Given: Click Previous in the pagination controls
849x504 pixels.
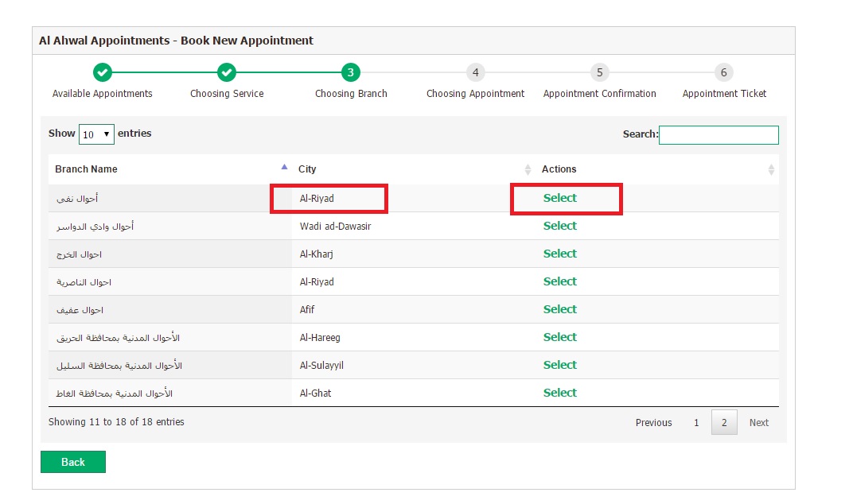Looking at the screenshot, I should [x=653, y=422].
